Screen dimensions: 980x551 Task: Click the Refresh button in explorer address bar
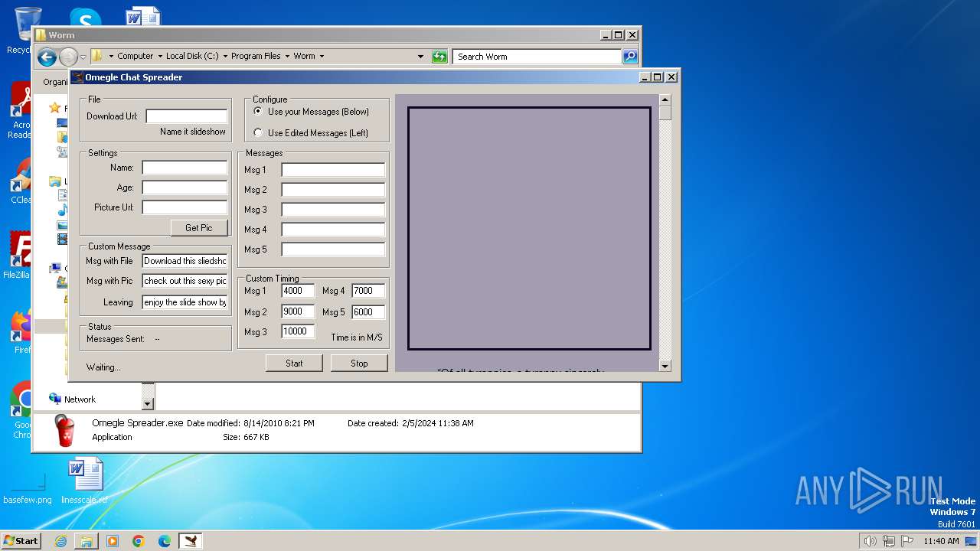439,57
